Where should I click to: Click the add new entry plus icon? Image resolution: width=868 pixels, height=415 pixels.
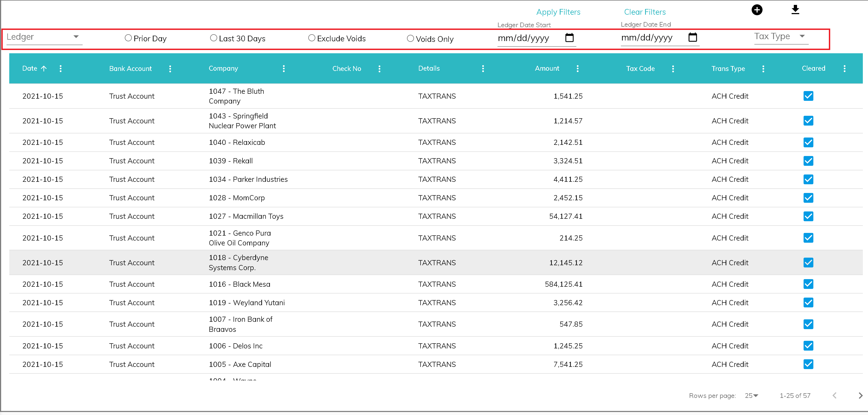(x=757, y=10)
